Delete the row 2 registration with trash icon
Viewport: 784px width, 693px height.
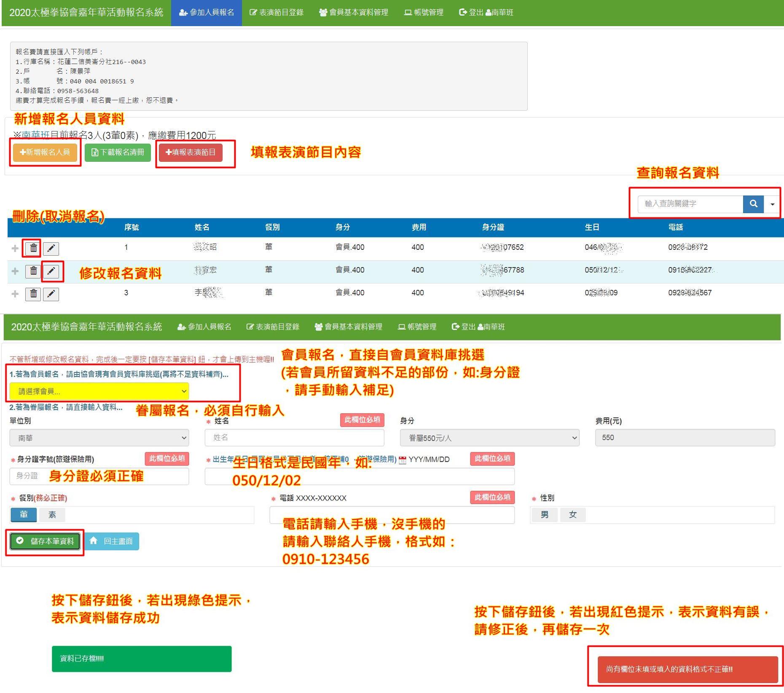click(33, 271)
